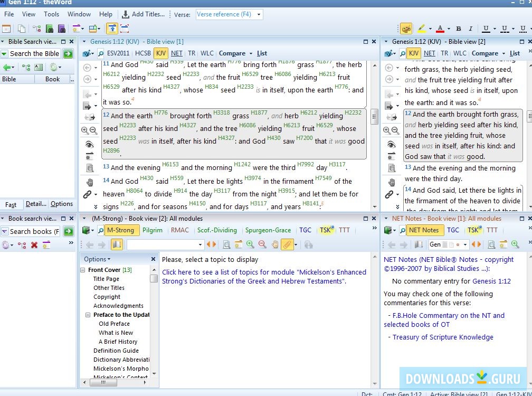Viewport: 532px width, 396px height.
Task: Toggle show topics tree button in Book view 2
Action: 116,244
